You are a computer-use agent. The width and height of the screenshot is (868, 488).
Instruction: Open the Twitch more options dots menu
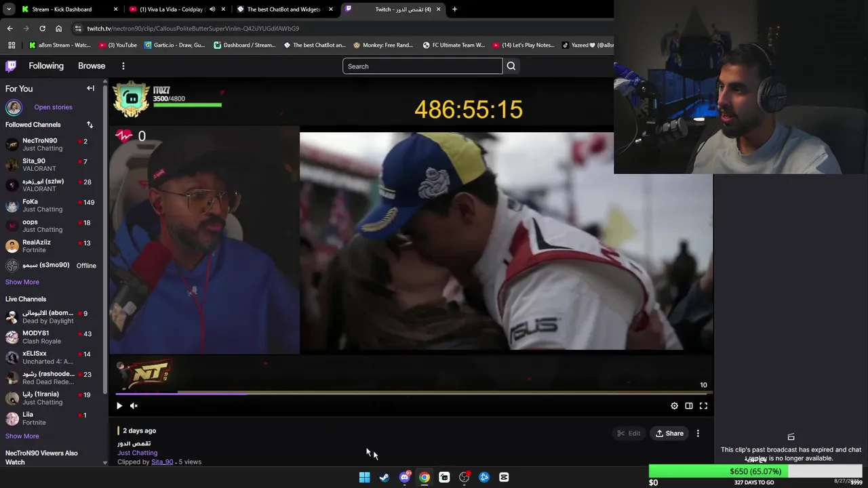pyautogui.click(x=123, y=66)
